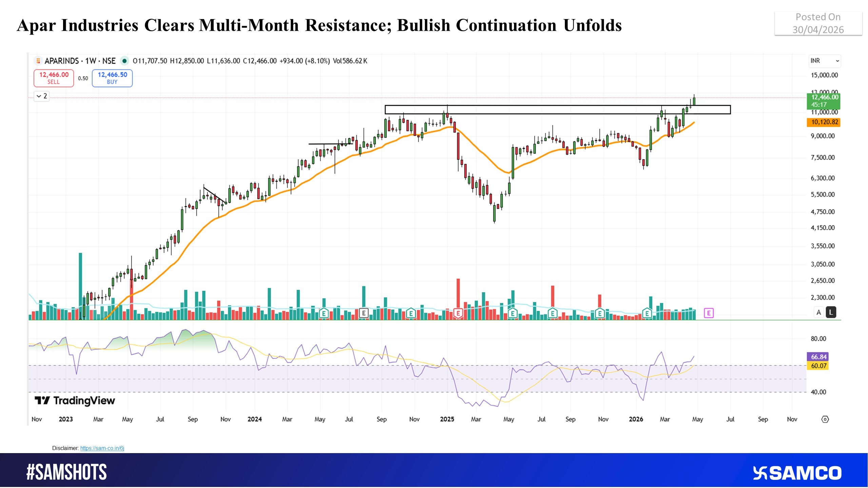Click the orange moving average label 10,120.82
The height and width of the screenshot is (488, 868).
click(x=824, y=122)
